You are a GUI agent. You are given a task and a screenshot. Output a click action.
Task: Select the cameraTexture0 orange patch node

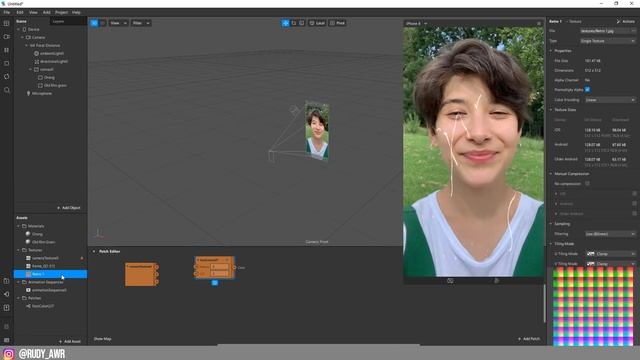(x=141, y=274)
